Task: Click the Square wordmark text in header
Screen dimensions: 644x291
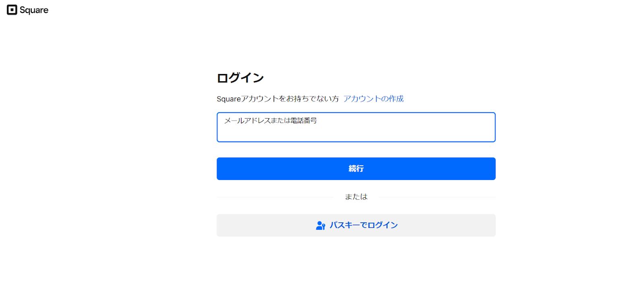Action: coord(34,10)
